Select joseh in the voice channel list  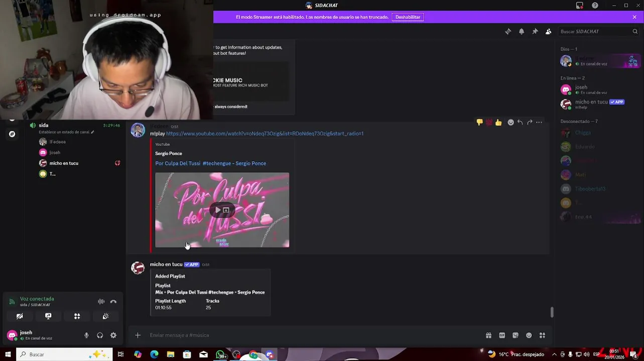[x=55, y=152]
